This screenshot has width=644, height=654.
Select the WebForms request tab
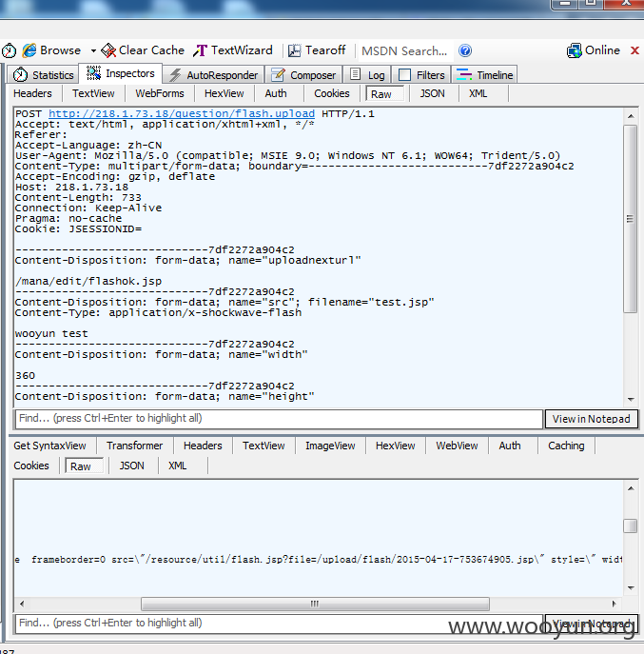(160, 93)
